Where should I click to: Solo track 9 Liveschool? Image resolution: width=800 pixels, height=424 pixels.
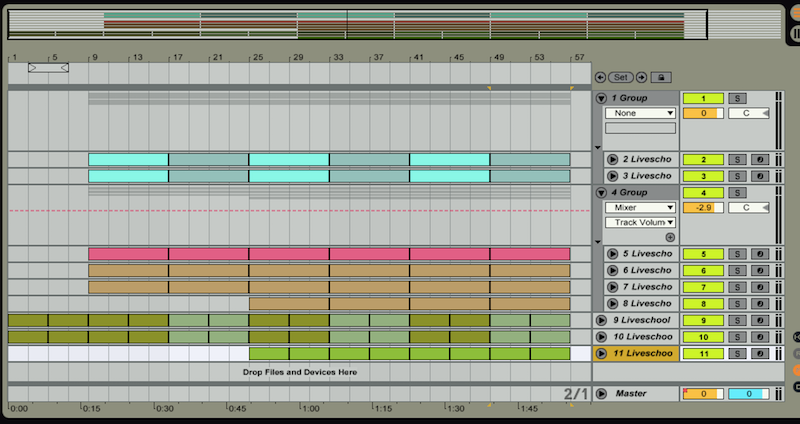[737, 320]
